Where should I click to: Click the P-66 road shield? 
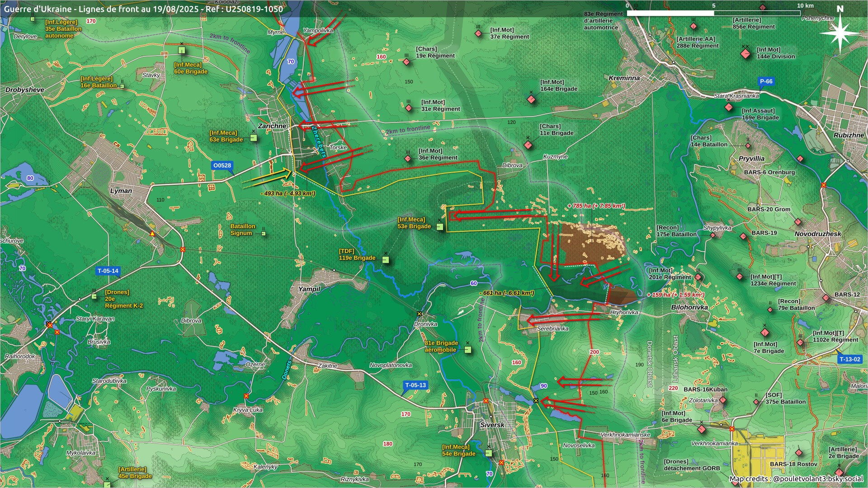[x=766, y=81]
